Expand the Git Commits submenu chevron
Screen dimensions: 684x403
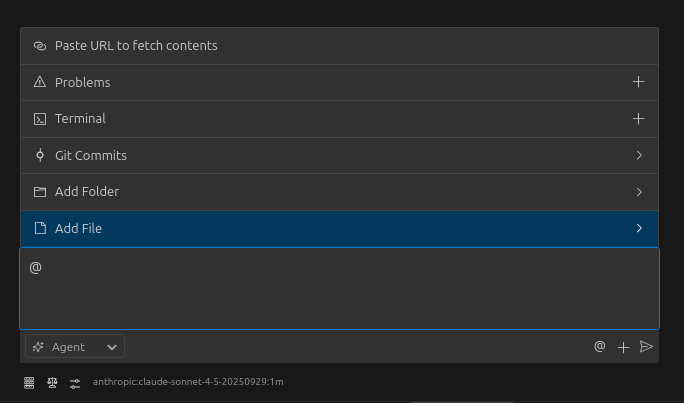(639, 155)
